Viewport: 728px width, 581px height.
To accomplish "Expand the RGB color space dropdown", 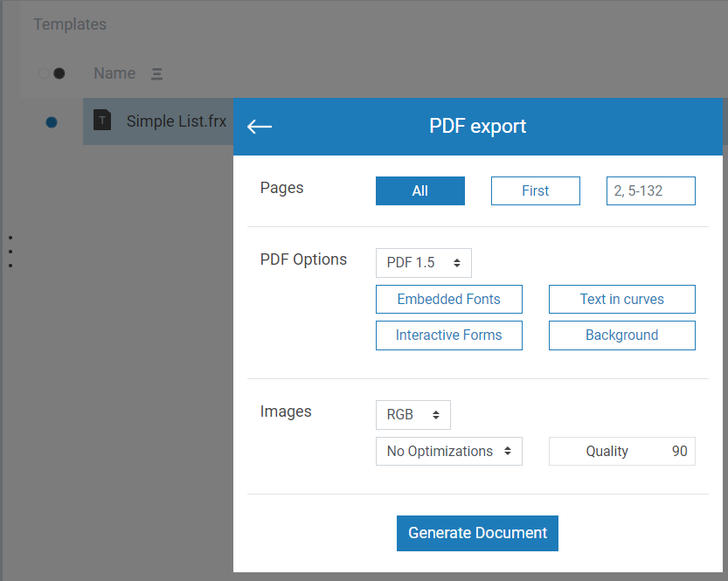I will [413, 415].
